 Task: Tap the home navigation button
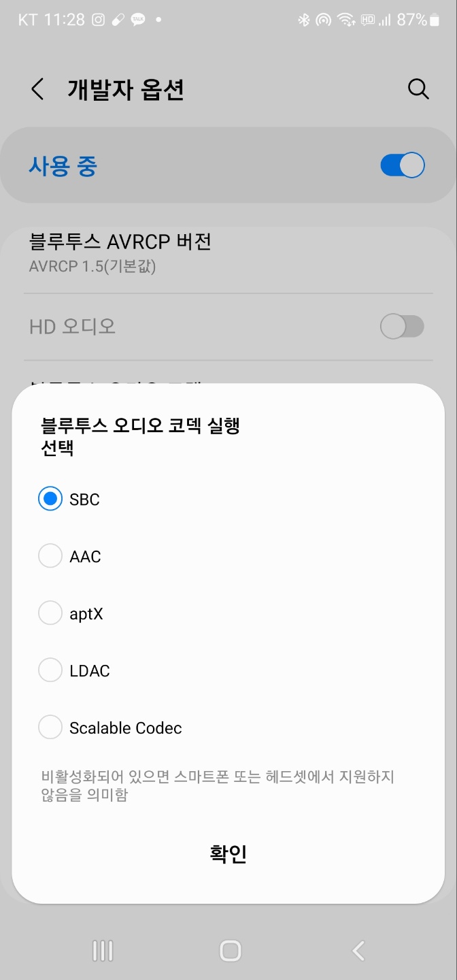pos(231,951)
